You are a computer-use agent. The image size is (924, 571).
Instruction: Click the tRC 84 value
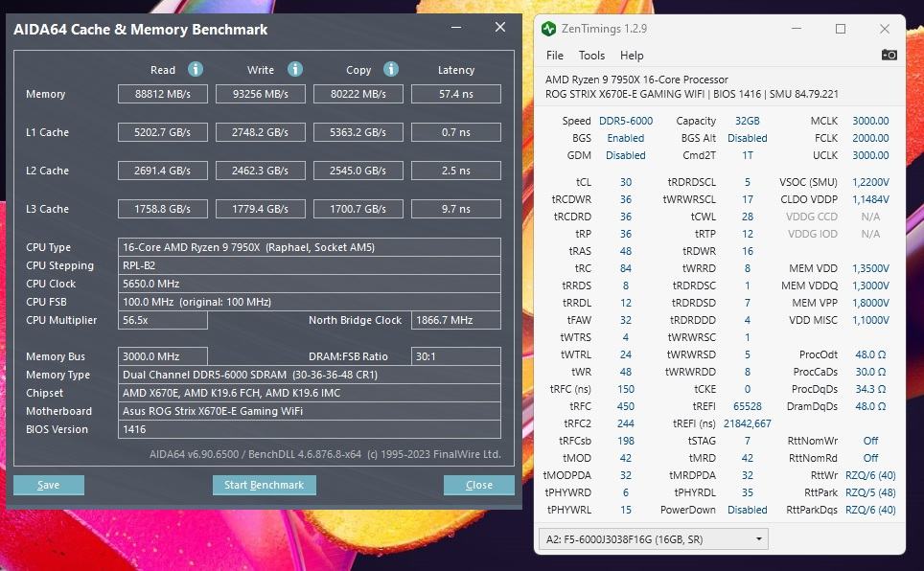(626, 268)
